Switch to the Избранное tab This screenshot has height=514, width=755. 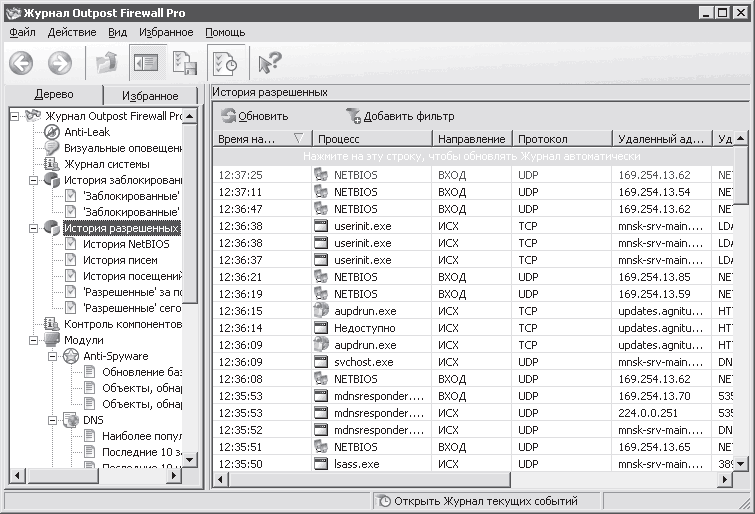point(143,96)
